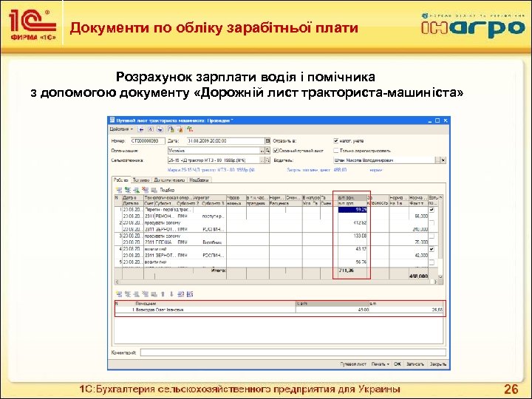Toggle the Сводный путевой лист checkbox
The image size is (532, 399).
(276, 150)
